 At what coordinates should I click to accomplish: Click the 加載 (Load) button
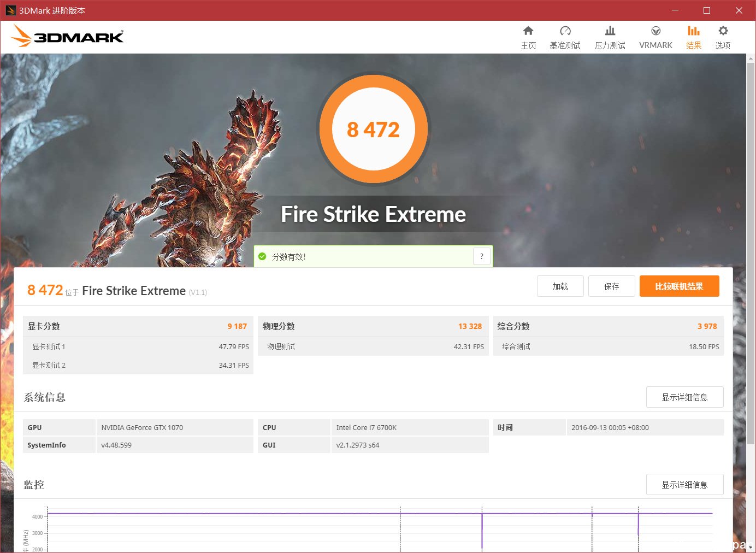560,286
